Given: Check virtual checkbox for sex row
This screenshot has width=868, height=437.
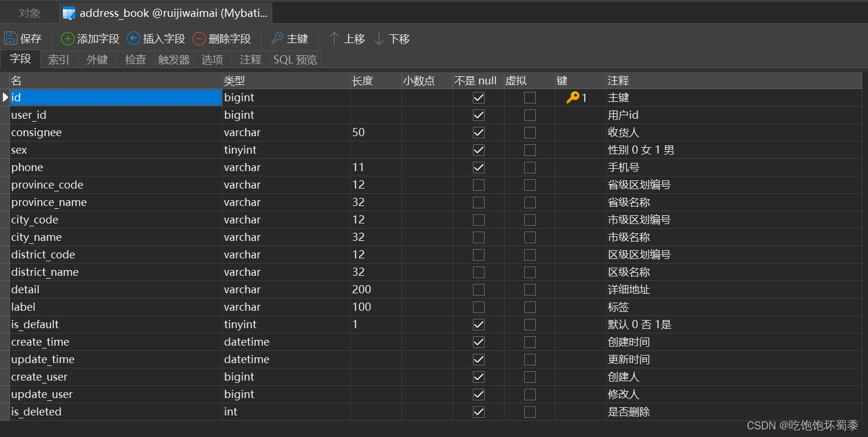Looking at the screenshot, I should click(530, 150).
